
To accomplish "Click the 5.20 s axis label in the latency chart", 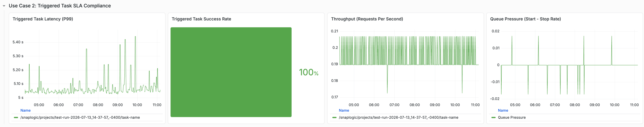I will 18,70.
